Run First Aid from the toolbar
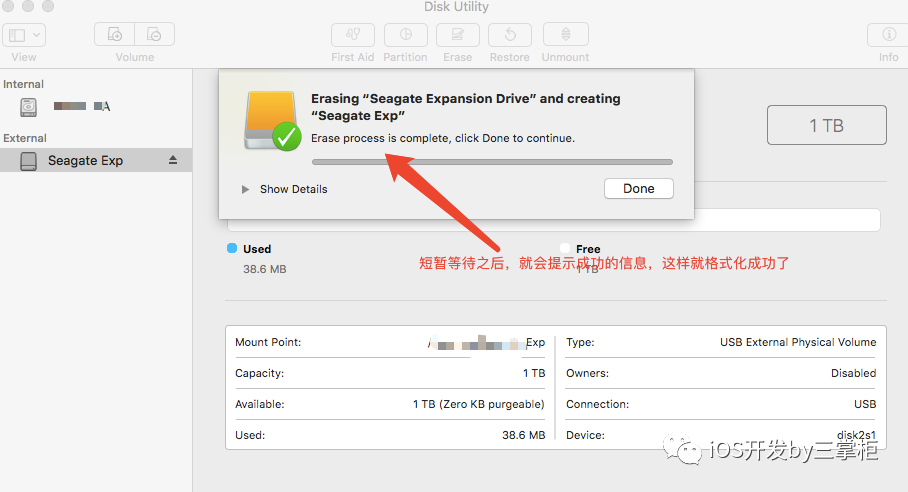Screen dimensions: 908x492 [353, 35]
